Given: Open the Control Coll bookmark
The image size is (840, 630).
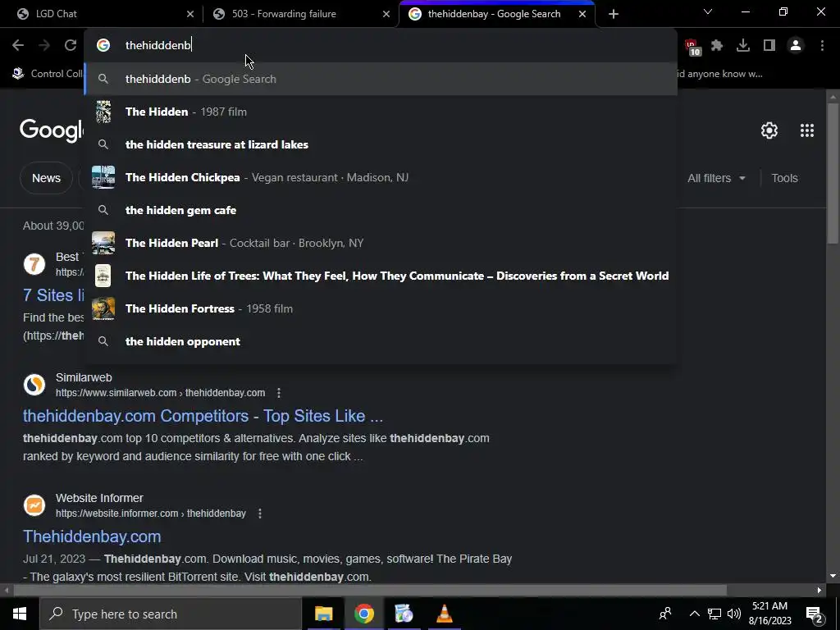Looking at the screenshot, I should coord(47,74).
